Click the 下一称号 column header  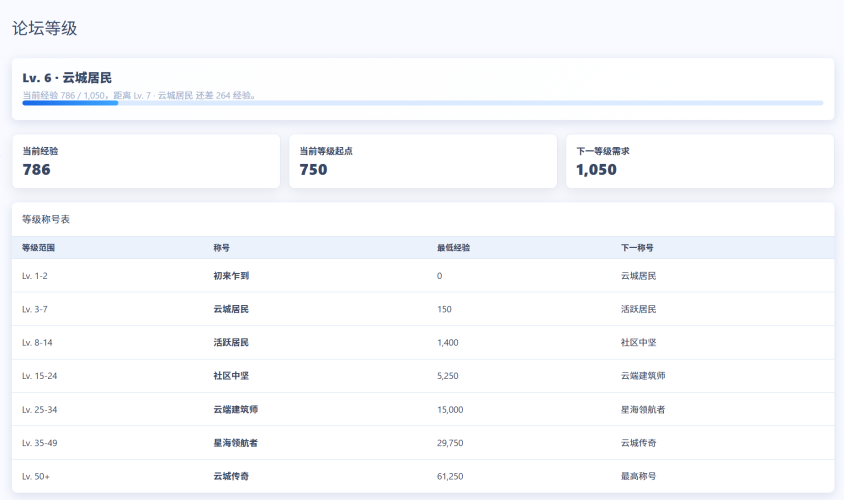tap(637, 248)
